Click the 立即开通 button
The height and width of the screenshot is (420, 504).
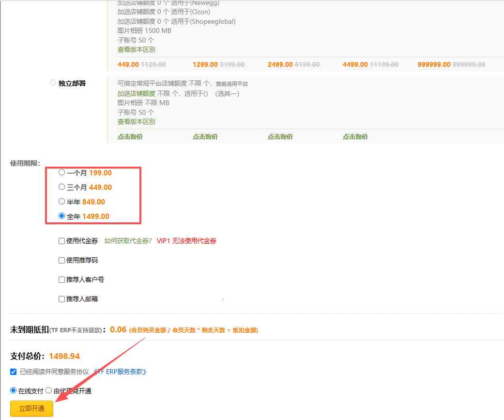31,408
